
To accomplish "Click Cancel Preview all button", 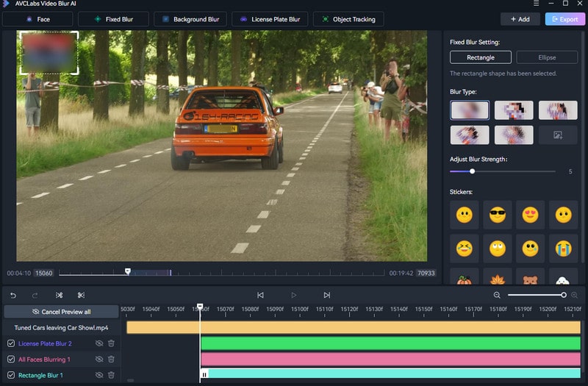I will coord(61,312).
